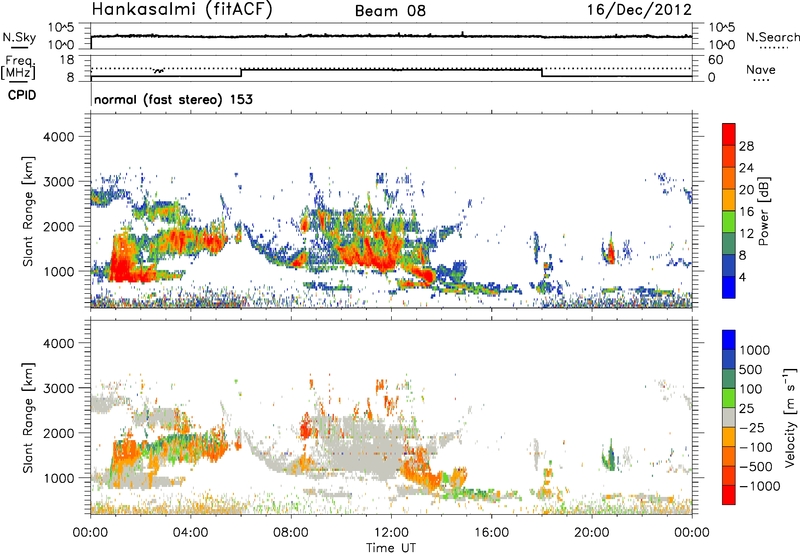800x554 pixels.
Task: Click the '04:00' time tick label
Action: pyautogui.click(x=191, y=533)
